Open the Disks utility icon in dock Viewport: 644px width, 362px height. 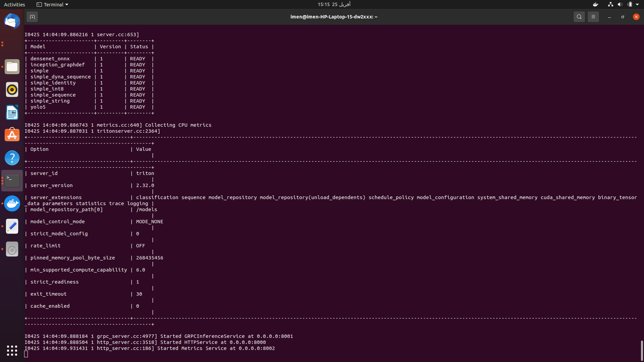pyautogui.click(x=12, y=249)
